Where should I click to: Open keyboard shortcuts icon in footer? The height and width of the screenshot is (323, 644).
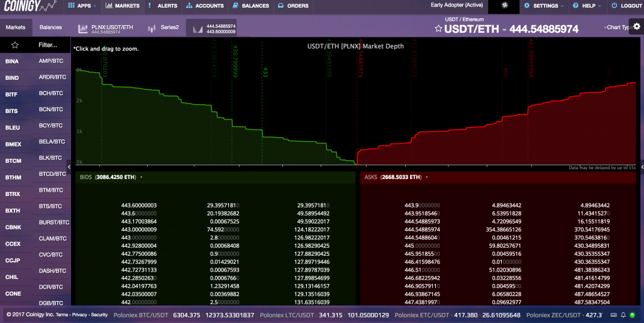[614, 315]
